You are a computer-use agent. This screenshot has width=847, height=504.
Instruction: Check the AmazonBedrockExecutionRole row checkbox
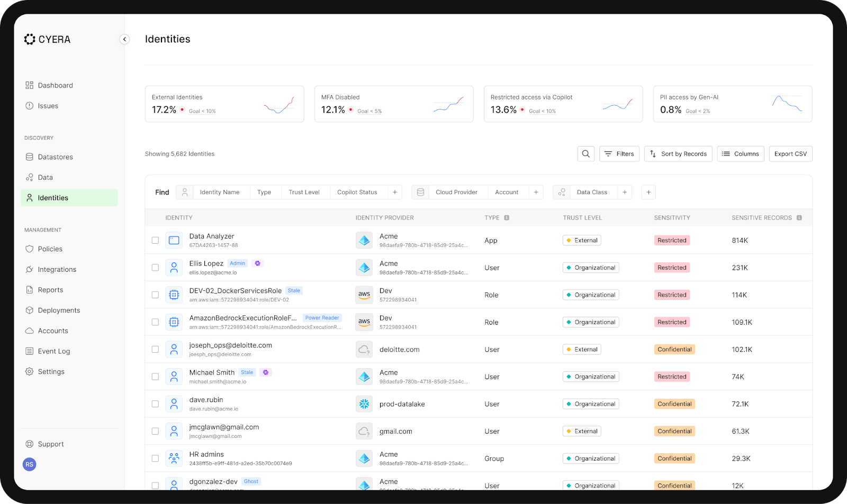(155, 322)
